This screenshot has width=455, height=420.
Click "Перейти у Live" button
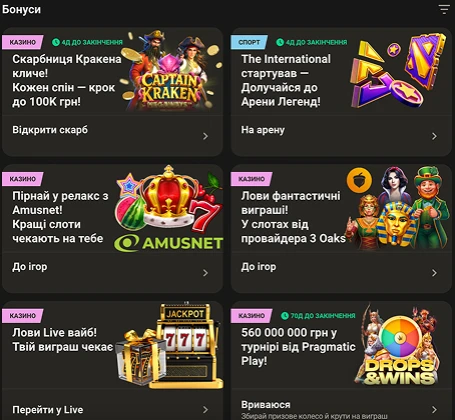(x=48, y=410)
